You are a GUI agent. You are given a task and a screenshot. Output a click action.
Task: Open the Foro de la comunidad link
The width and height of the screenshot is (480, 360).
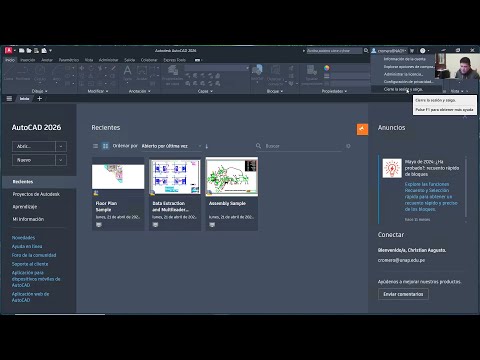(x=34, y=255)
